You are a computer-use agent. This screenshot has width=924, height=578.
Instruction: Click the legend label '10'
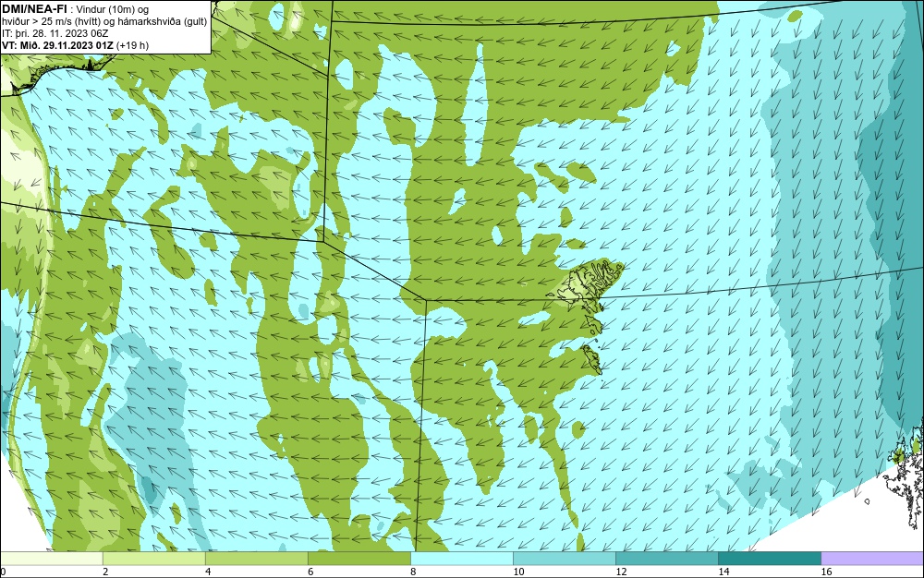coord(518,572)
